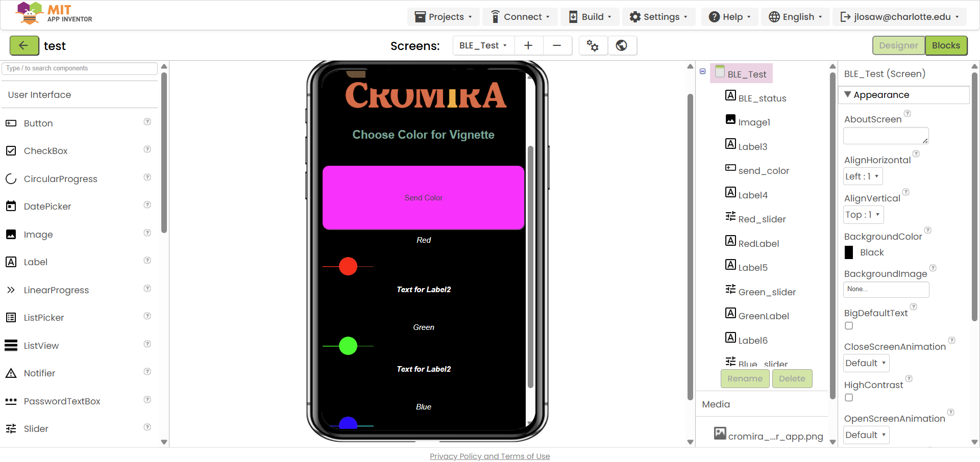Image resolution: width=980 pixels, height=462 pixels.
Task: Click the globe icon next to screens
Action: pos(621,45)
